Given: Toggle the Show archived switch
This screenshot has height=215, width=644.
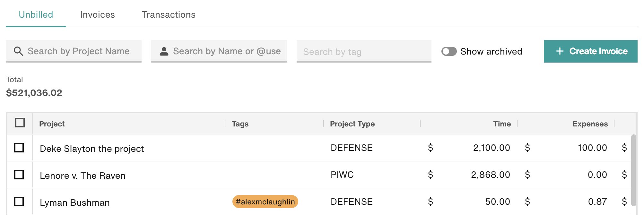Looking at the screenshot, I should point(449,51).
